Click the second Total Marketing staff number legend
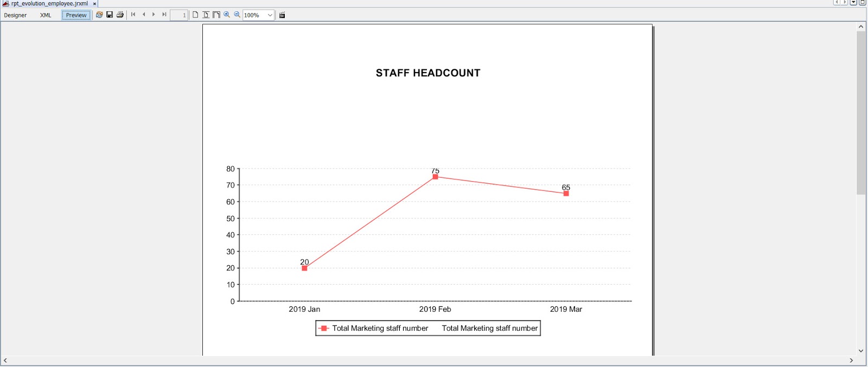Viewport: 868px width, 367px height. tap(490, 329)
